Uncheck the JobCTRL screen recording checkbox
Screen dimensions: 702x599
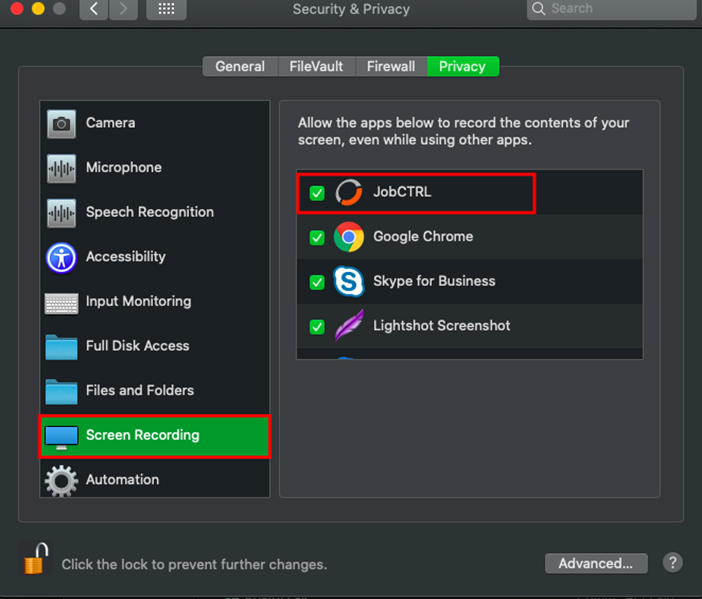[317, 193]
